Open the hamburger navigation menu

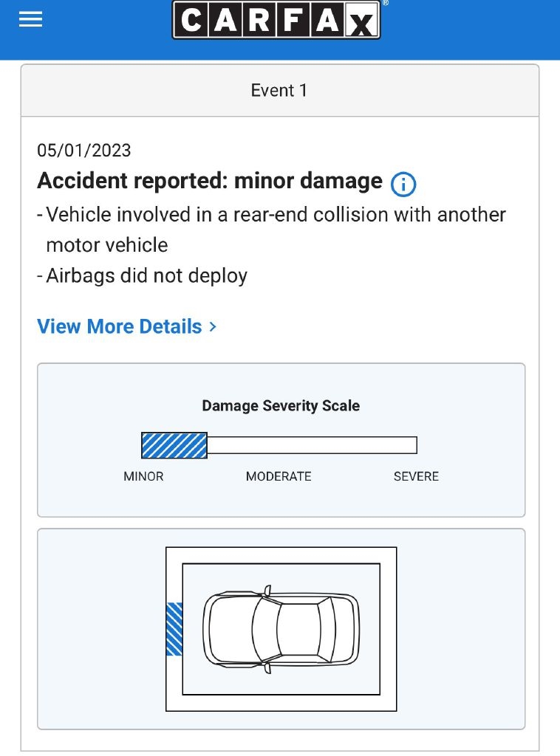[x=31, y=20]
